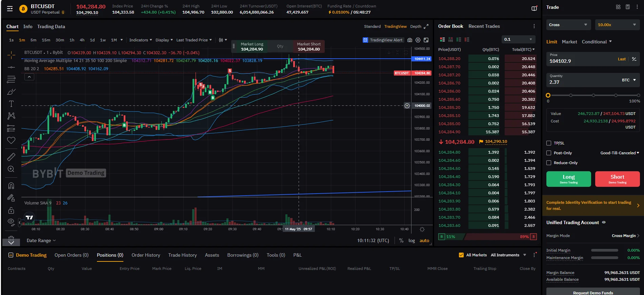Open the Recent Trades tab

tap(484, 26)
